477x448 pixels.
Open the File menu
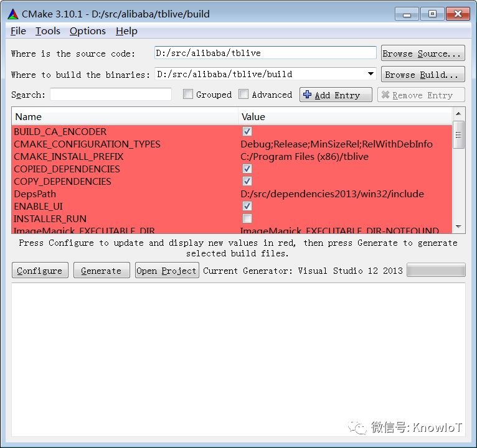[19, 31]
